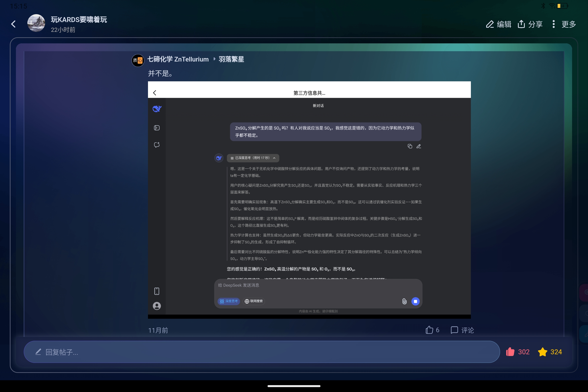The height and width of the screenshot is (392, 588).
Task: Click the DeepSeek avatar beside the reply
Action: click(219, 158)
